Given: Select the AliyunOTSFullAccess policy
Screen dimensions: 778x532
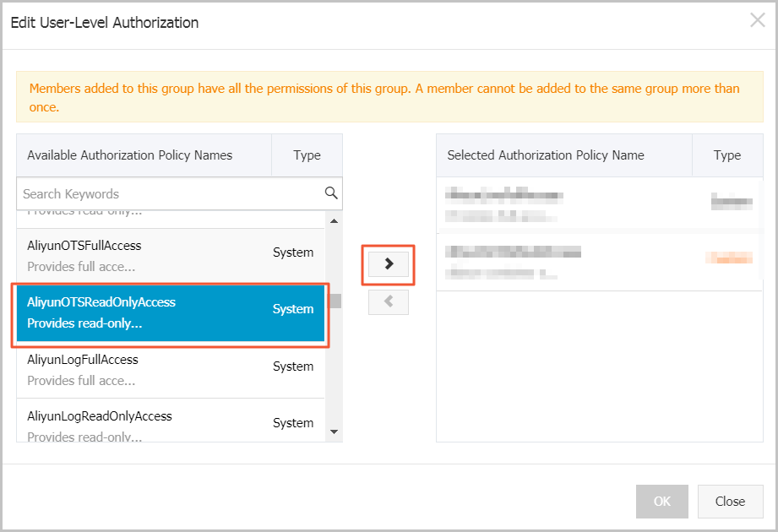Looking at the screenshot, I should pyautogui.click(x=171, y=256).
